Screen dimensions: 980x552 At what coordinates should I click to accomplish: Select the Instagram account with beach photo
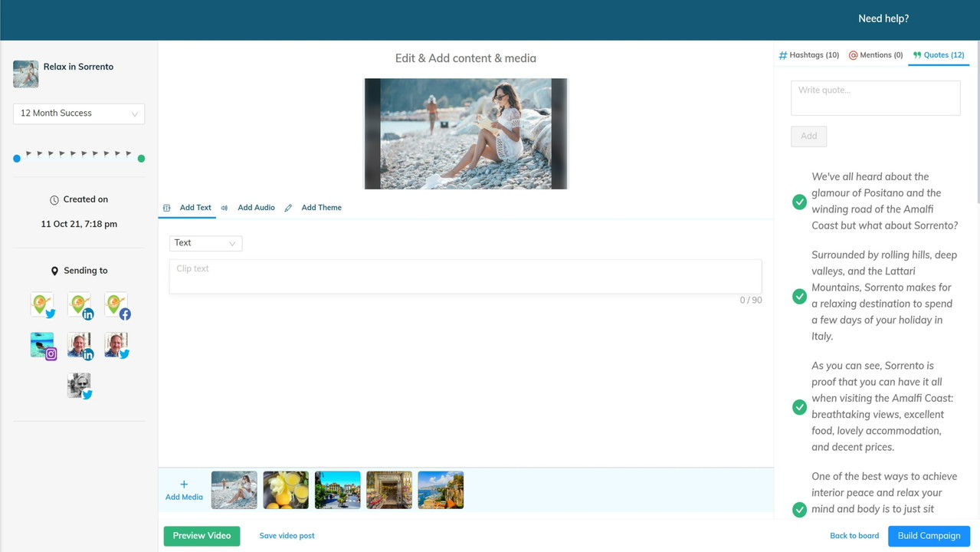coord(43,346)
